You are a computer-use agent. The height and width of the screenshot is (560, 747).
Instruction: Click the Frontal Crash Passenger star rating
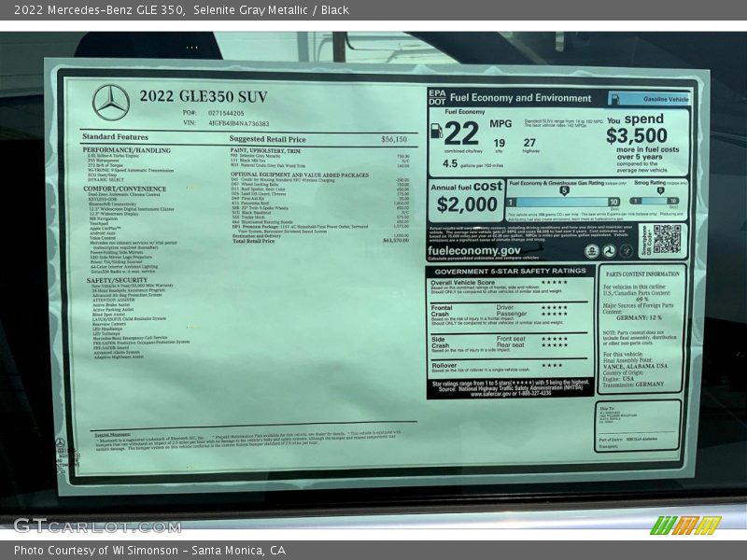point(554,314)
